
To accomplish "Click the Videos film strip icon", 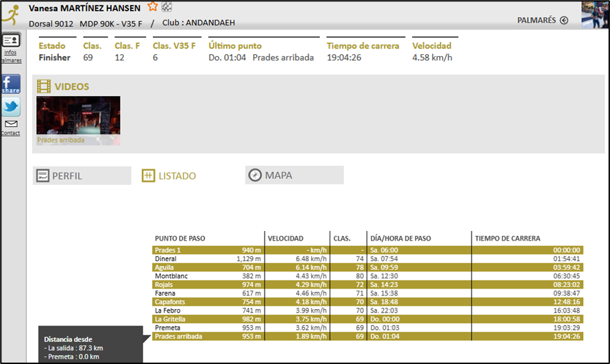I will pos(44,86).
